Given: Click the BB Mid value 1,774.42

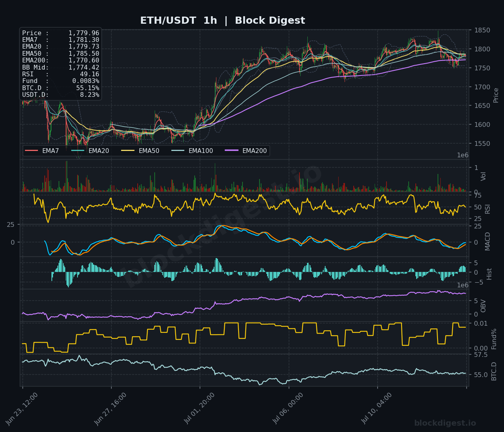Looking at the screenshot, I should point(84,67).
